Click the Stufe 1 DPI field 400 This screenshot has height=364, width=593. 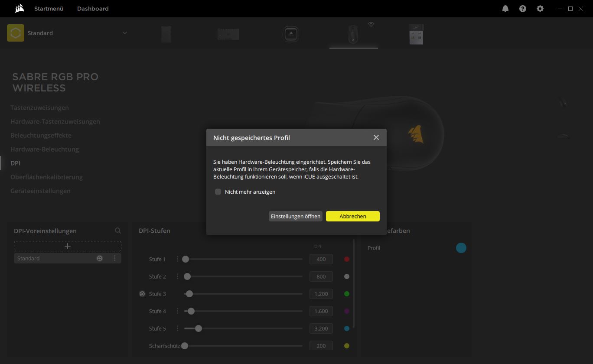(x=321, y=259)
